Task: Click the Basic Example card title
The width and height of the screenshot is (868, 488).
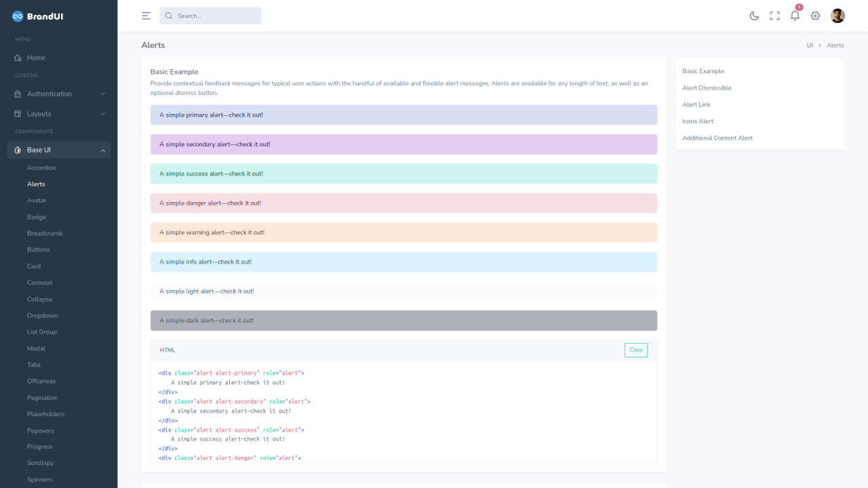Action: (x=174, y=71)
